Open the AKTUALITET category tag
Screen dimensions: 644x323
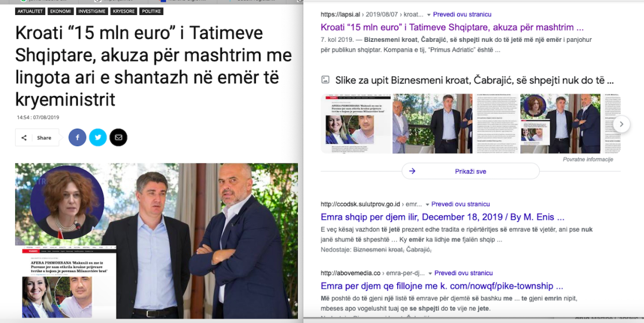(x=30, y=11)
